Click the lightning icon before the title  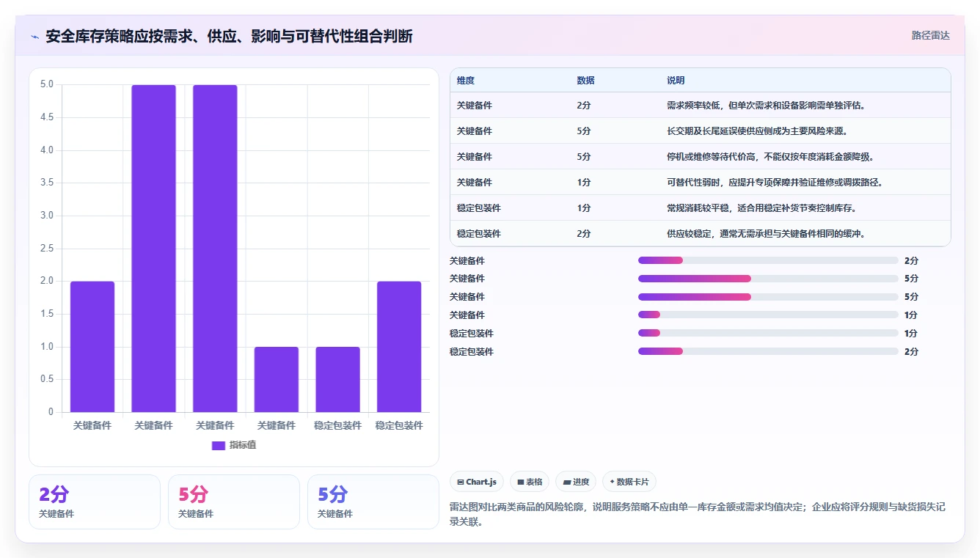(x=35, y=36)
